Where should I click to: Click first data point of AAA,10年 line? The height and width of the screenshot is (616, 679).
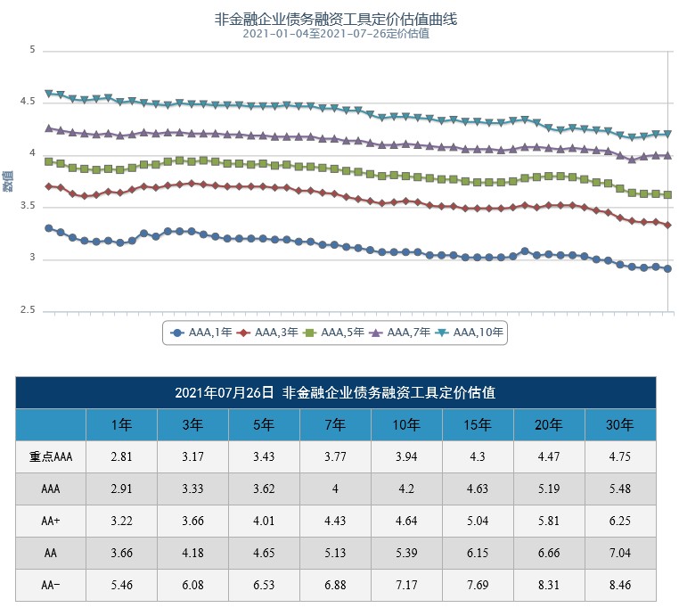(x=49, y=94)
